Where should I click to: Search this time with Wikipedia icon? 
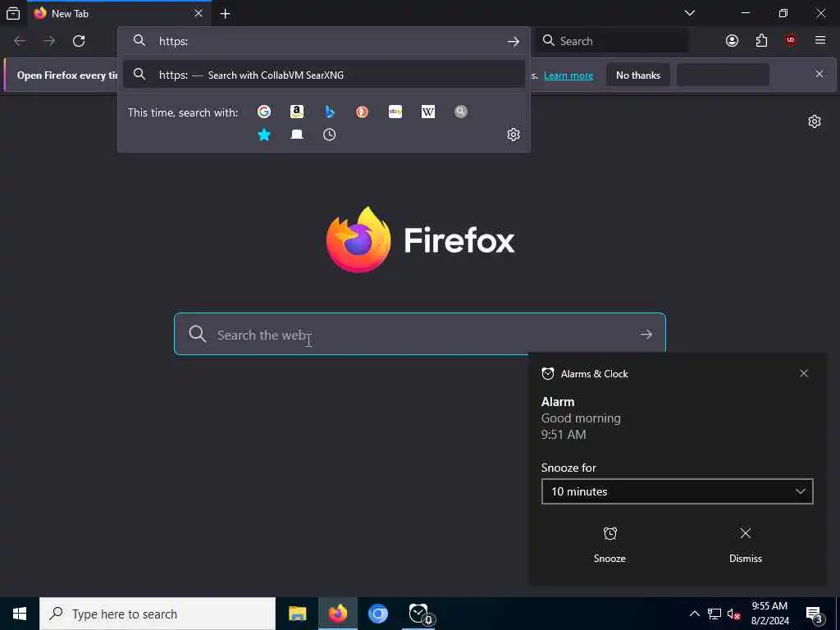tap(428, 112)
